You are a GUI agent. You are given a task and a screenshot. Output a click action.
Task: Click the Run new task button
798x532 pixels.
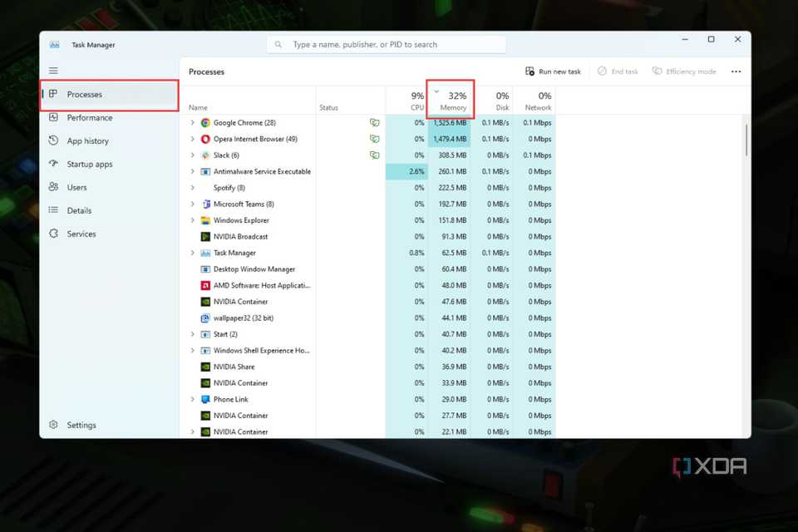pos(553,71)
